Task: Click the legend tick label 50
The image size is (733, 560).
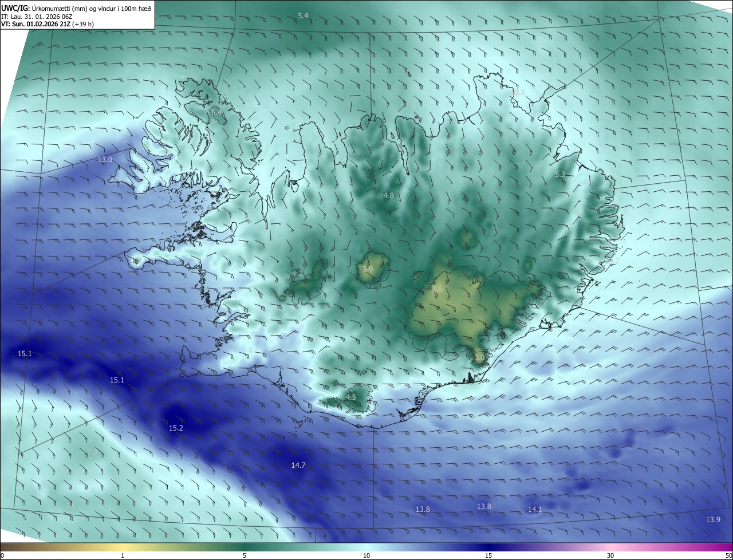Action: [728, 555]
